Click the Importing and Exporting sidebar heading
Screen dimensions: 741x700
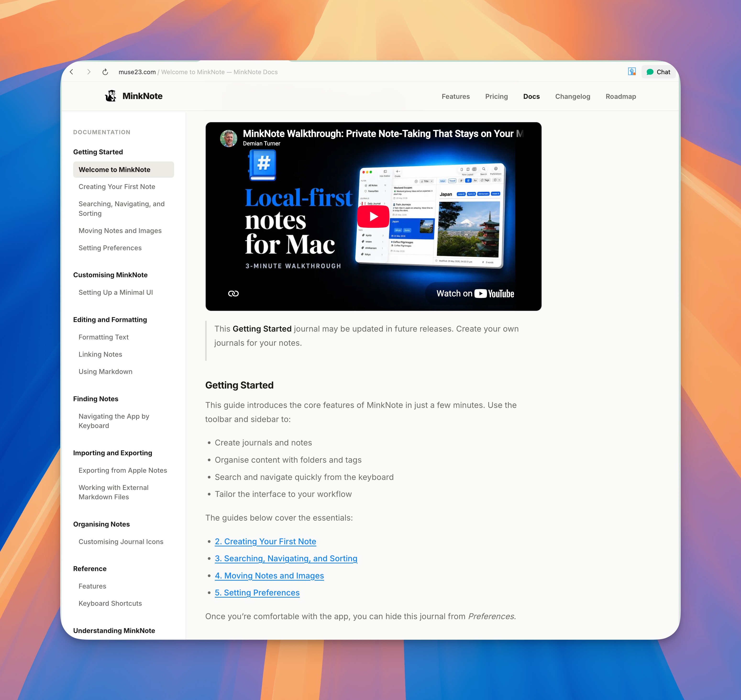tap(113, 453)
